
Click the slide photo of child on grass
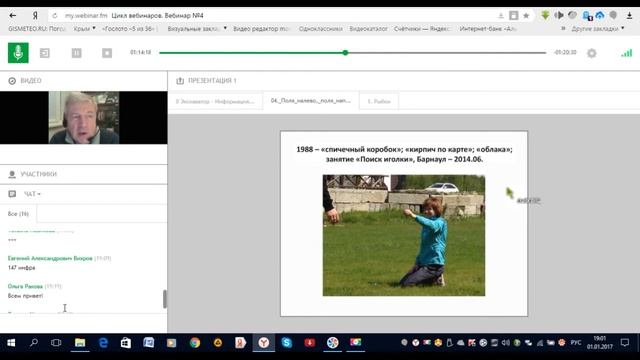404,235
